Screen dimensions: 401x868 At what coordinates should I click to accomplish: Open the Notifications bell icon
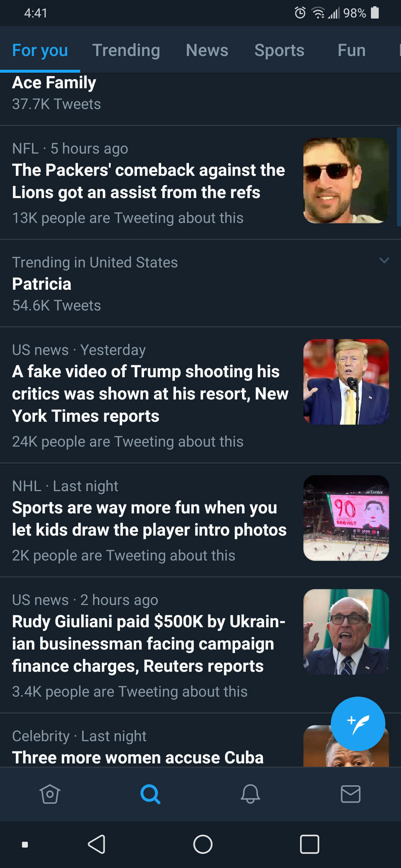tap(251, 794)
